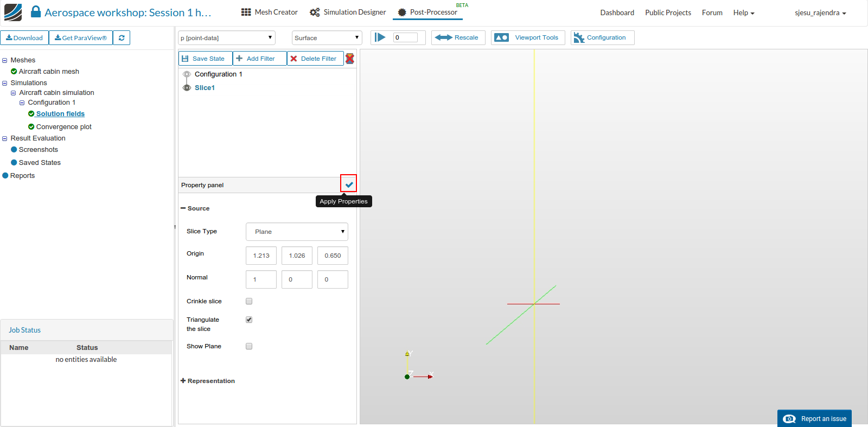Click the Origin X value field 1.213

(261, 256)
